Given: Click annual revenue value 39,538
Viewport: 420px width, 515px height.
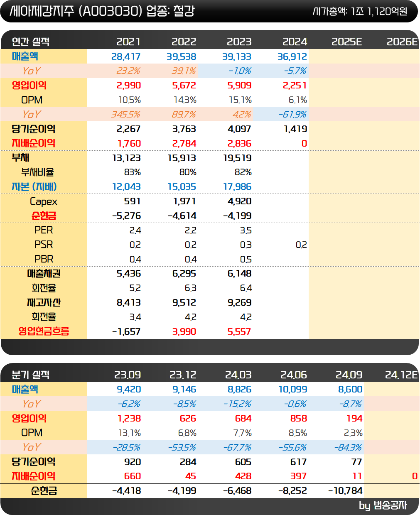Looking at the screenshot, I should (x=182, y=56).
